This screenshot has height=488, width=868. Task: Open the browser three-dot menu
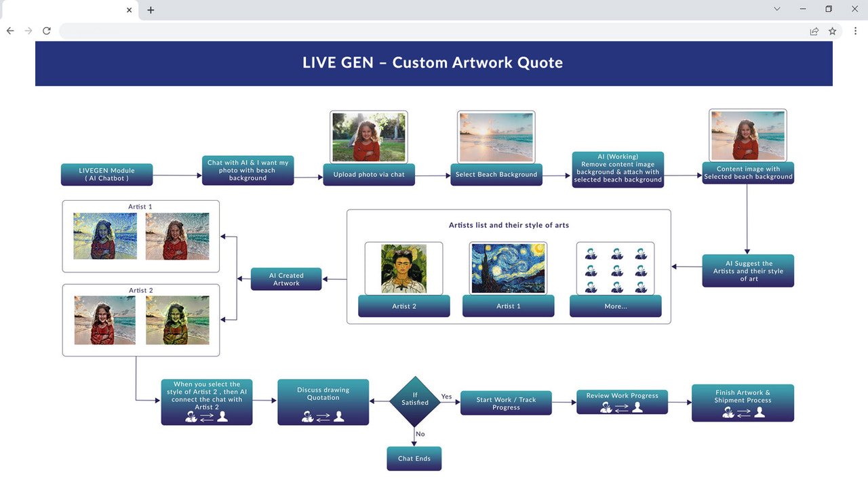pos(856,30)
